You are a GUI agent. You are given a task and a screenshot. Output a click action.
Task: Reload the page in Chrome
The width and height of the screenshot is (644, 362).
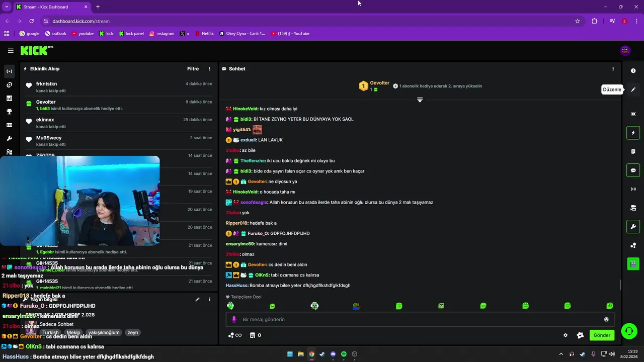[x=32, y=21]
